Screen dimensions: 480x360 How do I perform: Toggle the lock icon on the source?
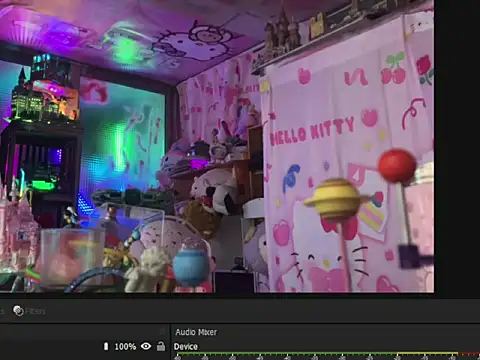coord(161,346)
